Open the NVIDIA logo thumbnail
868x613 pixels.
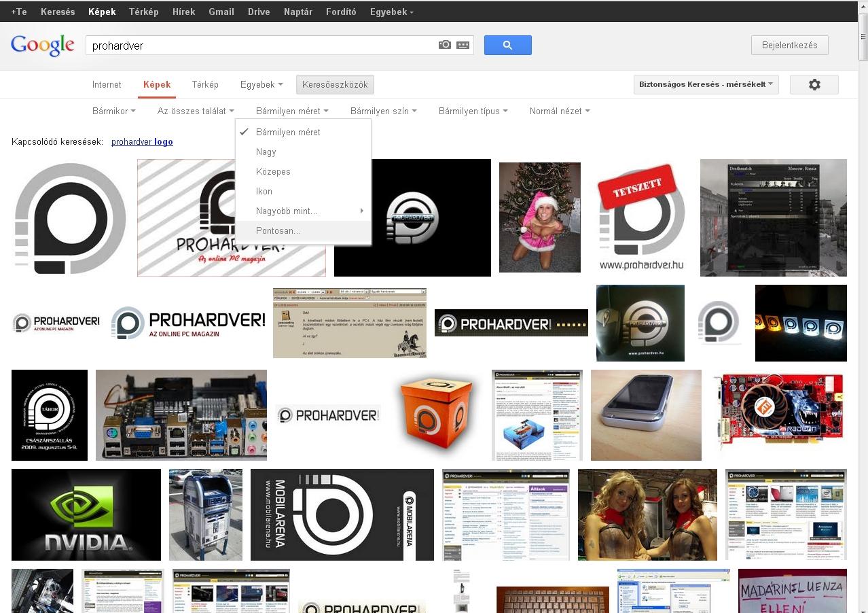pyautogui.click(x=86, y=514)
